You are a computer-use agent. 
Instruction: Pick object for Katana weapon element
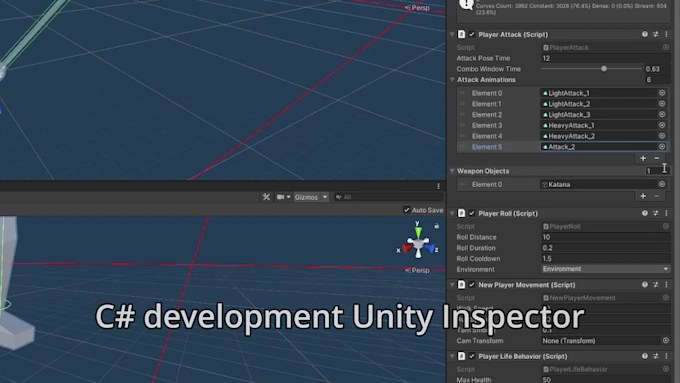click(662, 184)
